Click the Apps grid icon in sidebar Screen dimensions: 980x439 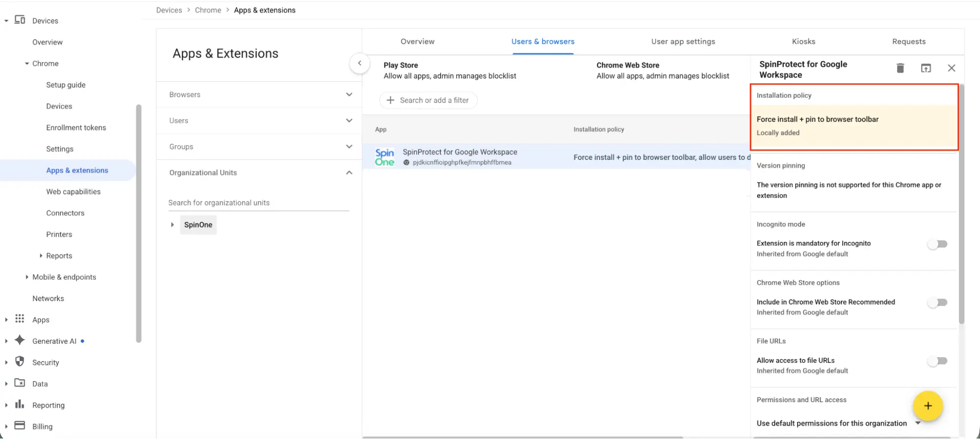pyautogui.click(x=20, y=319)
